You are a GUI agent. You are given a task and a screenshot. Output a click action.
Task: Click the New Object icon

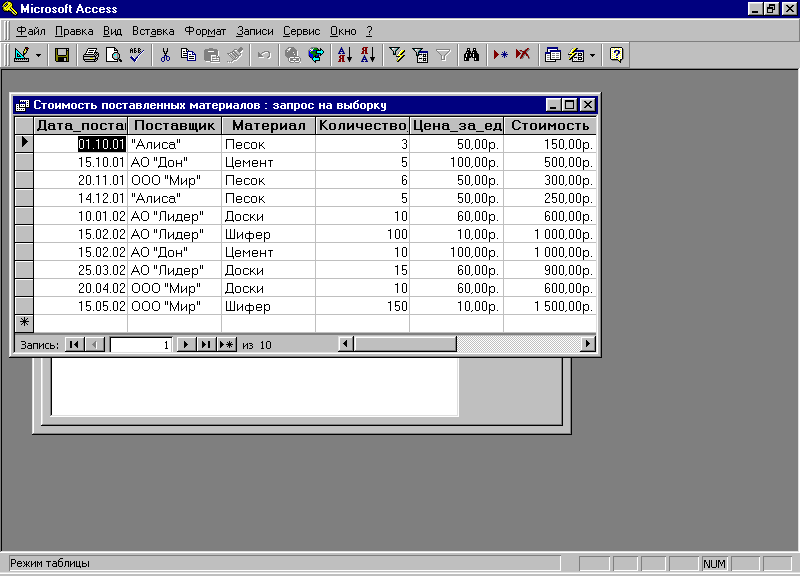577,55
